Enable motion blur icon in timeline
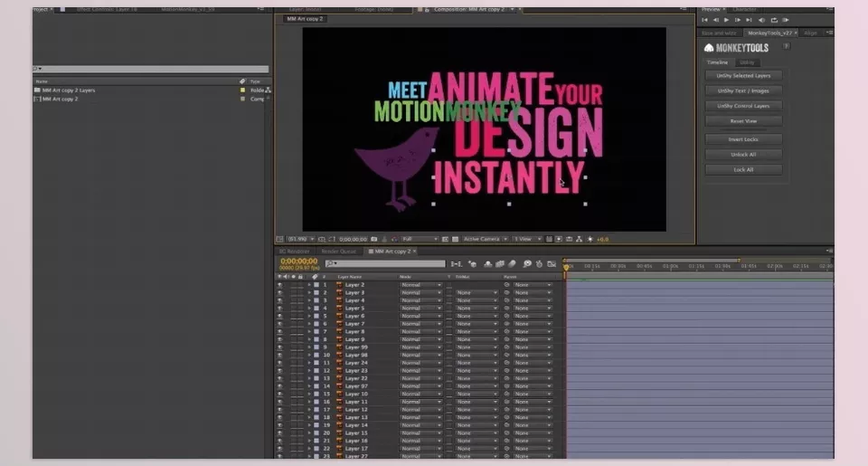The width and height of the screenshot is (868, 466). 512,264
